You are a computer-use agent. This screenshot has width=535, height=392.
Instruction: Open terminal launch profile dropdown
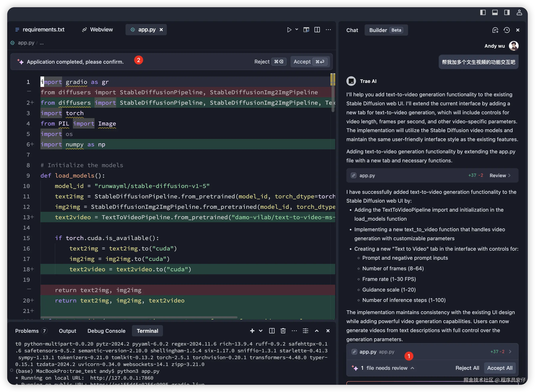pos(260,331)
